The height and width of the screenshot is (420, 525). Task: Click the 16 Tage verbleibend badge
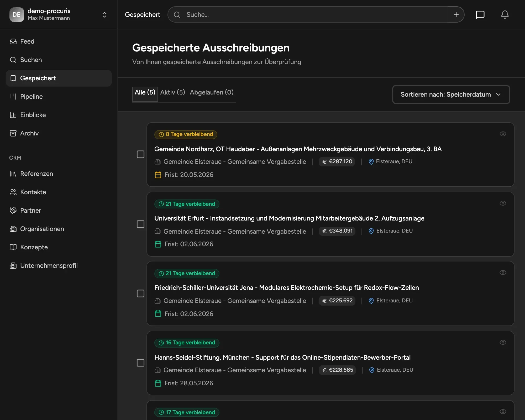[187, 343]
